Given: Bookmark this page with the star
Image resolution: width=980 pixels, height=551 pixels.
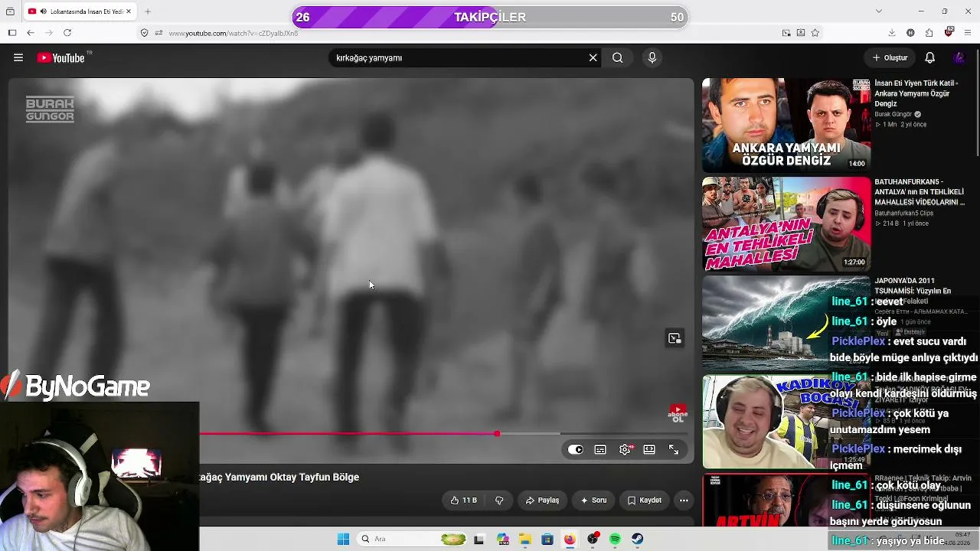Looking at the screenshot, I should (x=815, y=33).
